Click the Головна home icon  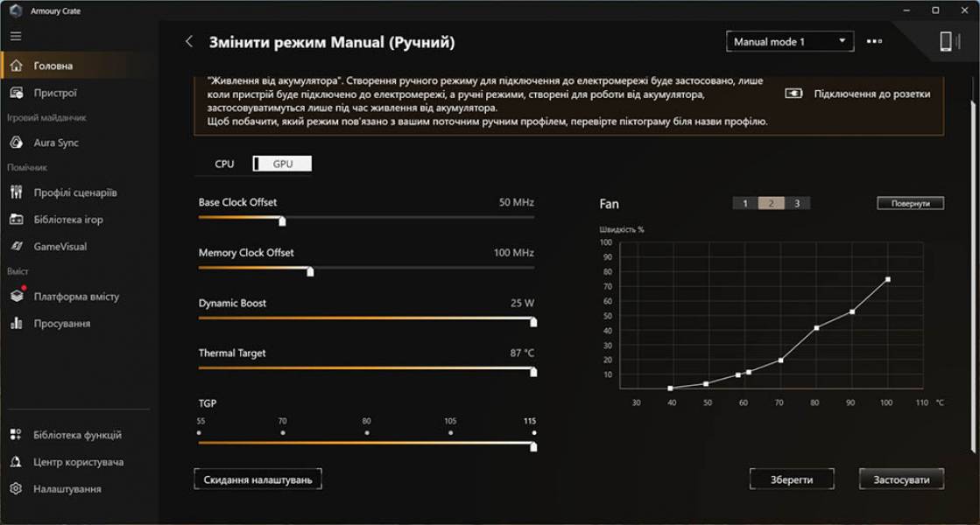point(17,66)
